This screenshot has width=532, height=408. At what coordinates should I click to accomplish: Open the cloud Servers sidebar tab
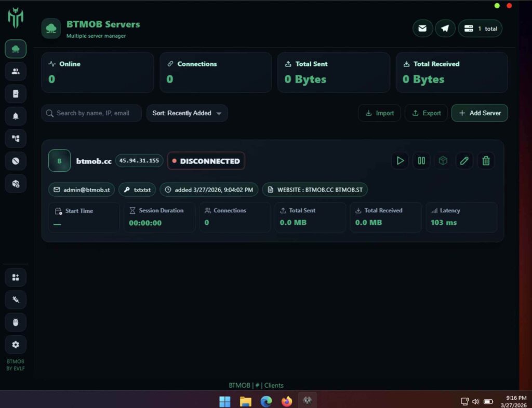(16, 49)
